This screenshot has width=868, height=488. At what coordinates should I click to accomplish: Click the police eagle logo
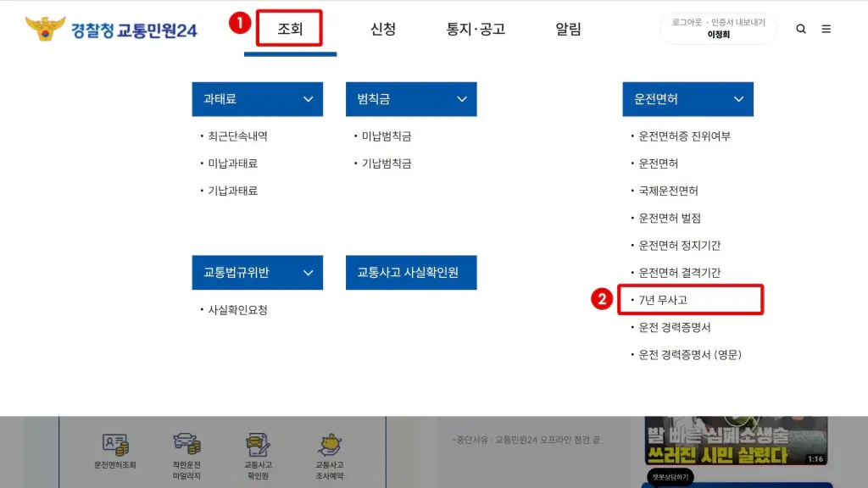pos(46,29)
